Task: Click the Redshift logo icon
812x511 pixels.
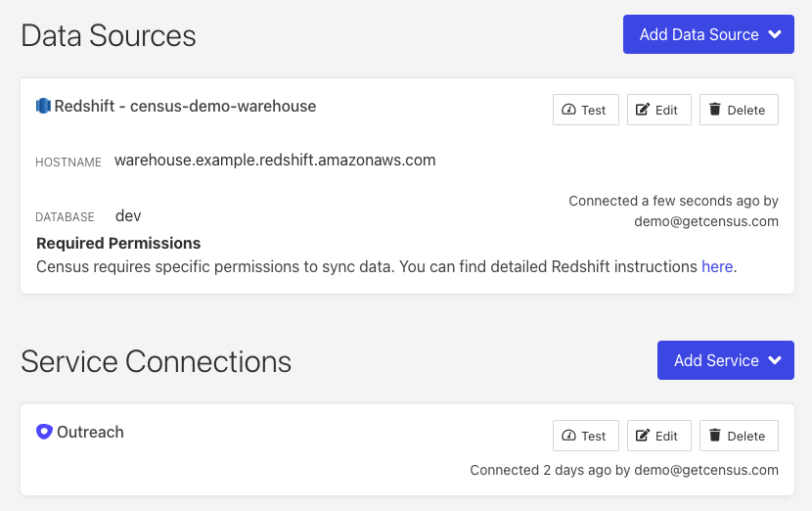Action: (x=43, y=106)
